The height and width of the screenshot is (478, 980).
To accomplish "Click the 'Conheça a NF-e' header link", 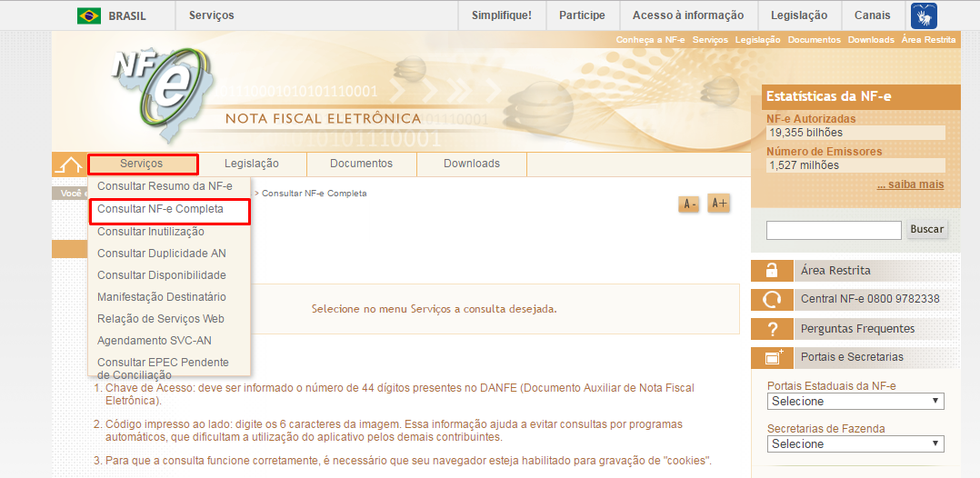I will 650,39.
